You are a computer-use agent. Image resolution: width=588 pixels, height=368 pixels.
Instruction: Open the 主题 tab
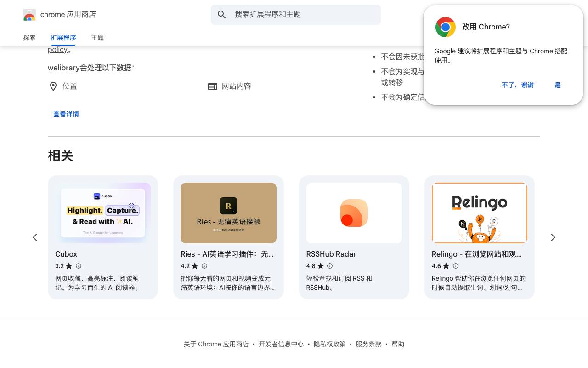pos(97,38)
